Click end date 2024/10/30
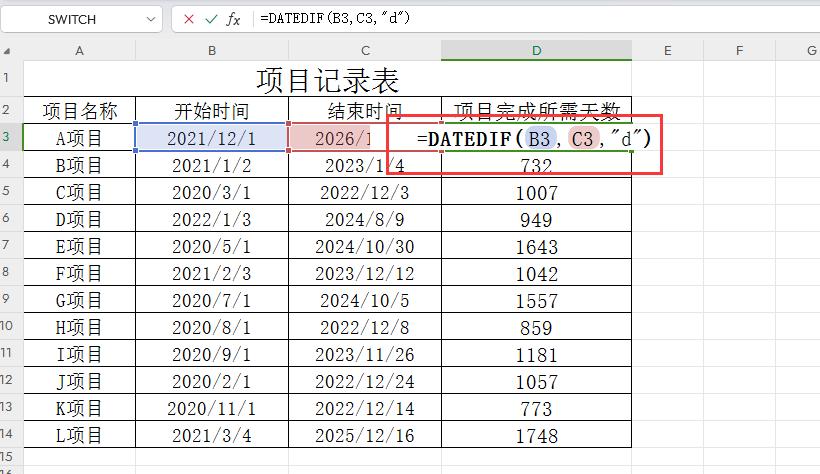Screen dimensions: 820x474 coord(365,246)
